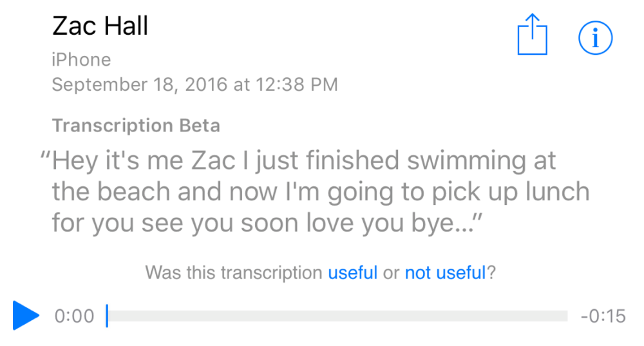Screen dimensions: 644x346
Task: Click the -0:15 remaining time label
Action: 603,316
